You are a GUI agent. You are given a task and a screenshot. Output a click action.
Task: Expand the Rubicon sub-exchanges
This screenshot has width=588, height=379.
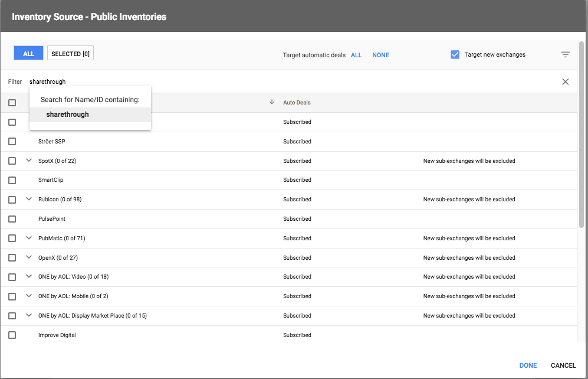click(29, 199)
